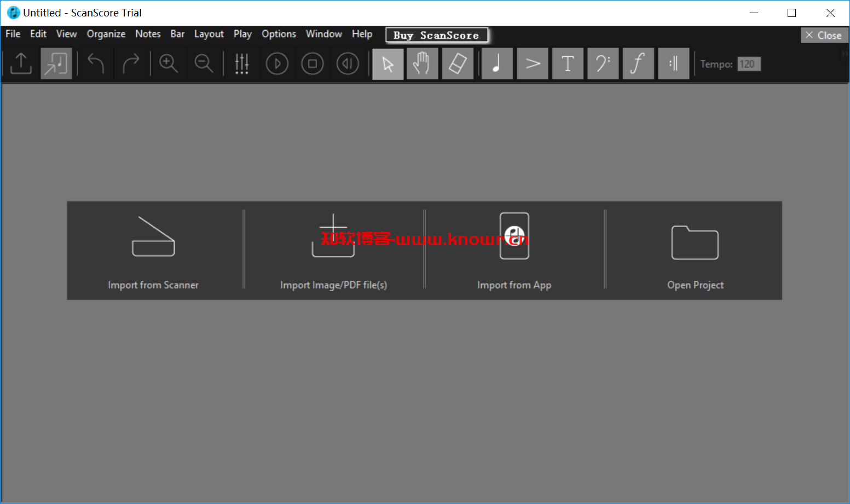Open the Help menu
Viewport: 850px width, 504px height.
tap(362, 34)
